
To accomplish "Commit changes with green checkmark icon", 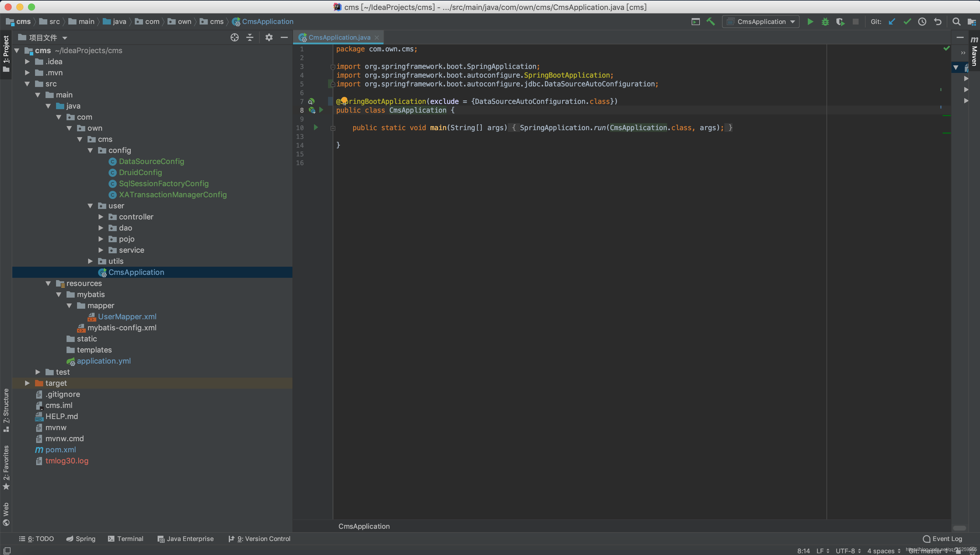I will click(x=907, y=22).
